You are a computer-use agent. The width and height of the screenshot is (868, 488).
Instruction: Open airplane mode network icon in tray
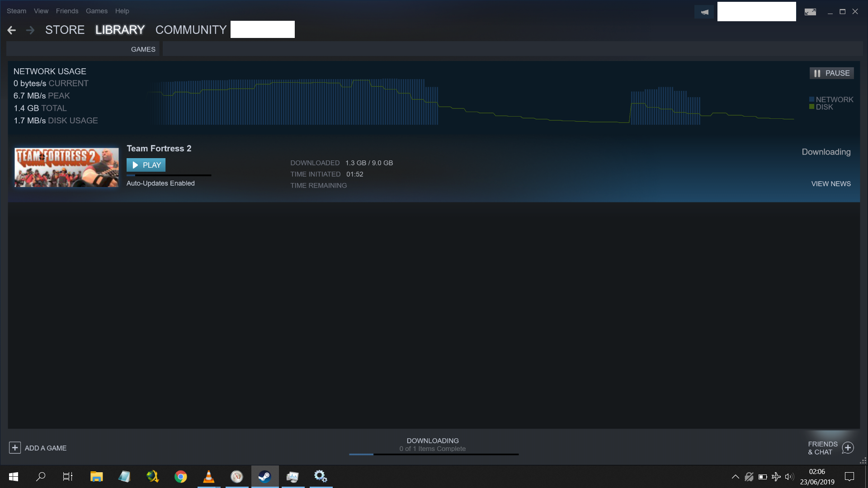[x=776, y=477]
